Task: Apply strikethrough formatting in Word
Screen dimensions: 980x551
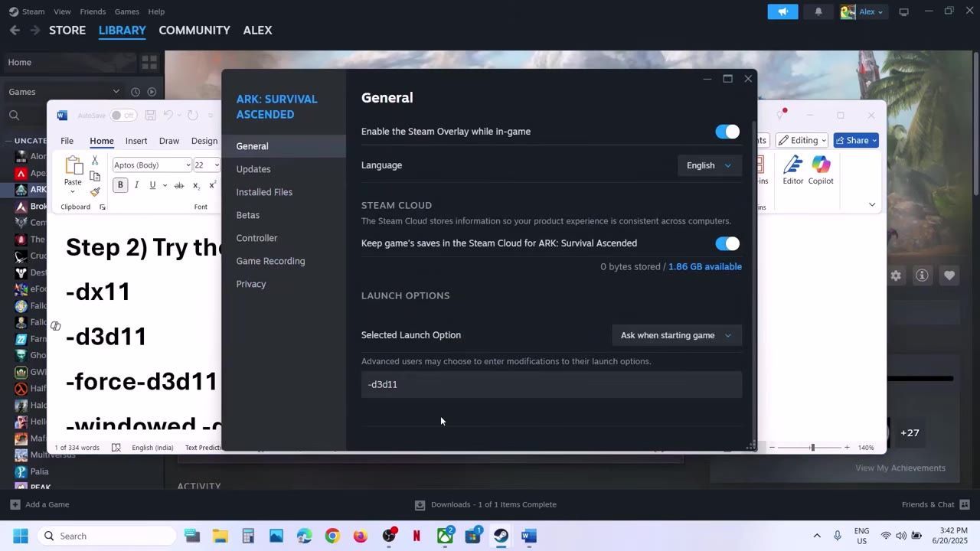Action: point(179,185)
